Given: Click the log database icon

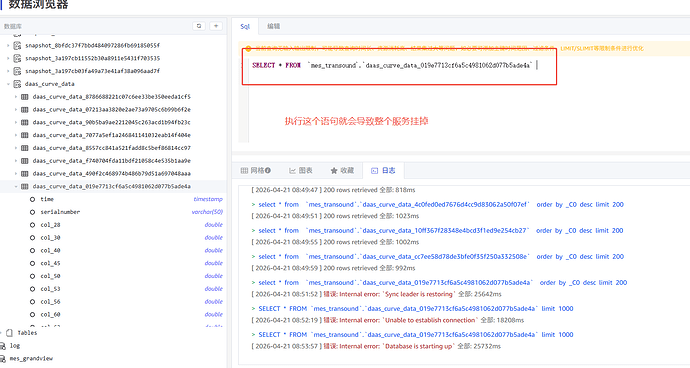Looking at the screenshot, I should pyautogui.click(x=3, y=346).
